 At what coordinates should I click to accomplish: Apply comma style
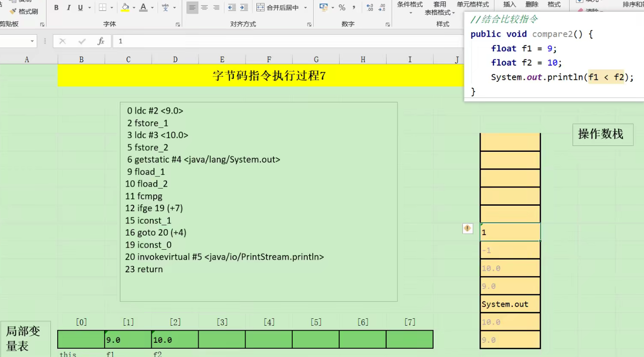tap(354, 8)
